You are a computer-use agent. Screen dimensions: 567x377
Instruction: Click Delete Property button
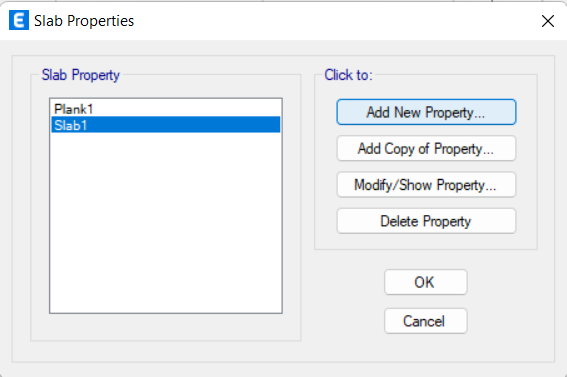[x=426, y=221]
